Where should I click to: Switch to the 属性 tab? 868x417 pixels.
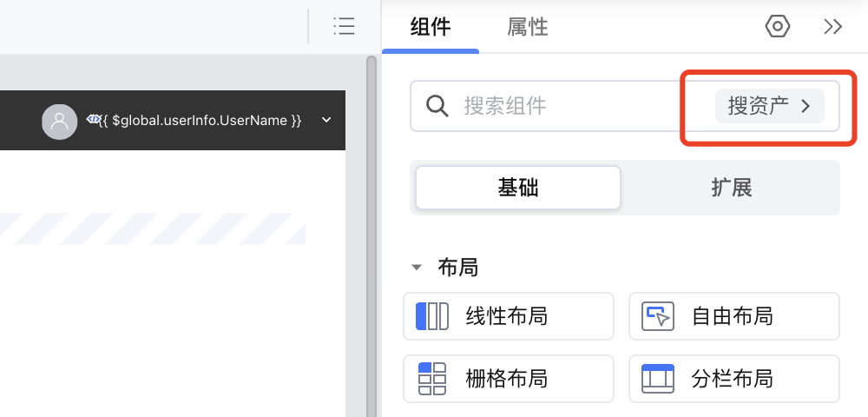528,27
